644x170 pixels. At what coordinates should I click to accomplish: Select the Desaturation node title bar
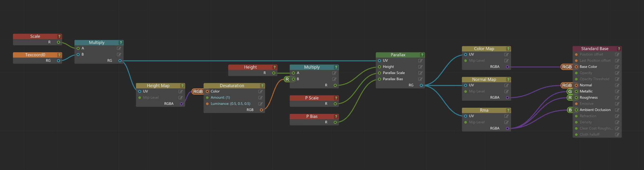pos(234,86)
